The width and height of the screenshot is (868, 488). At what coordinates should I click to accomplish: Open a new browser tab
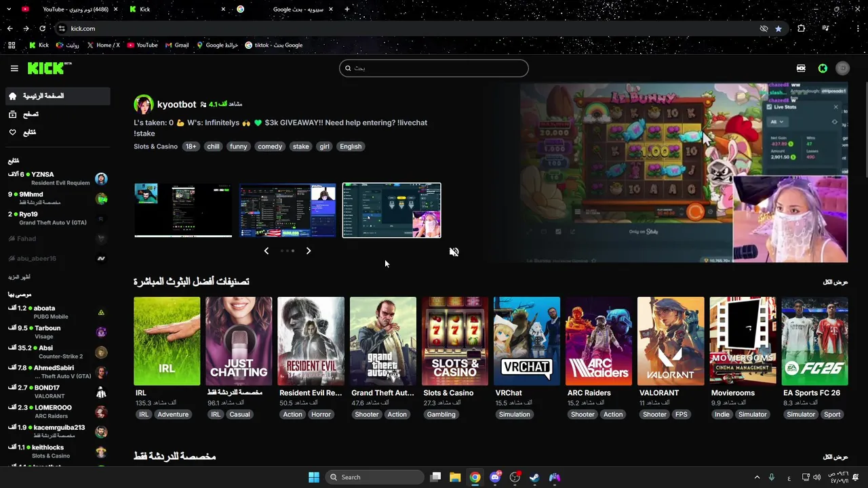pos(347,9)
